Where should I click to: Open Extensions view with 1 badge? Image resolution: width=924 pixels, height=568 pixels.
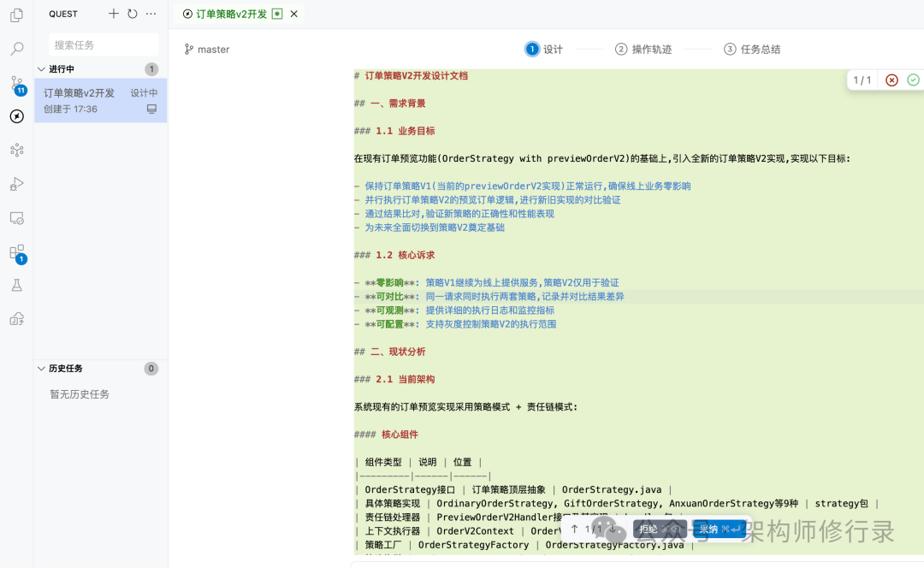click(18, 254)
